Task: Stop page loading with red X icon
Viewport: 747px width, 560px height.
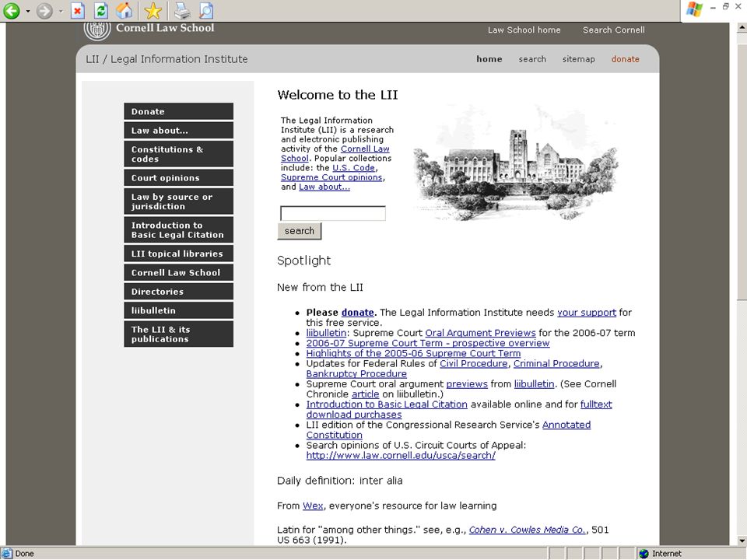Action: coord(78,10)
